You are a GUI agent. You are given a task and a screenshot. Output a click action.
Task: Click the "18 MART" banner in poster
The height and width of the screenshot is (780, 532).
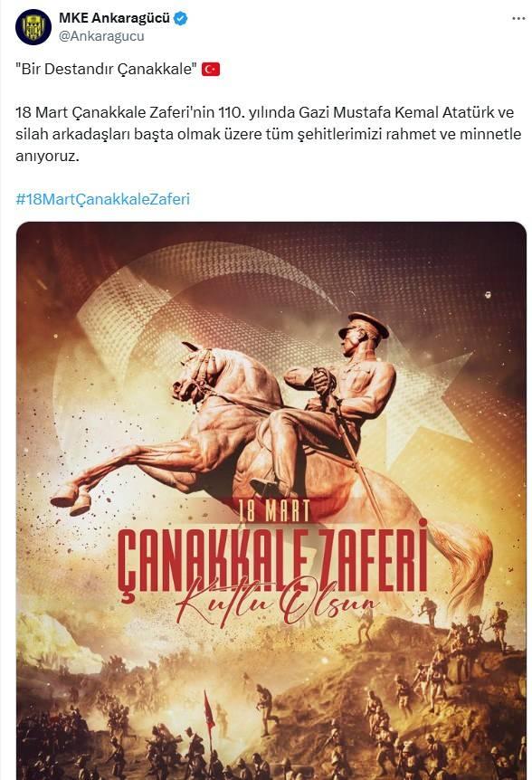[x=274, y=510]
